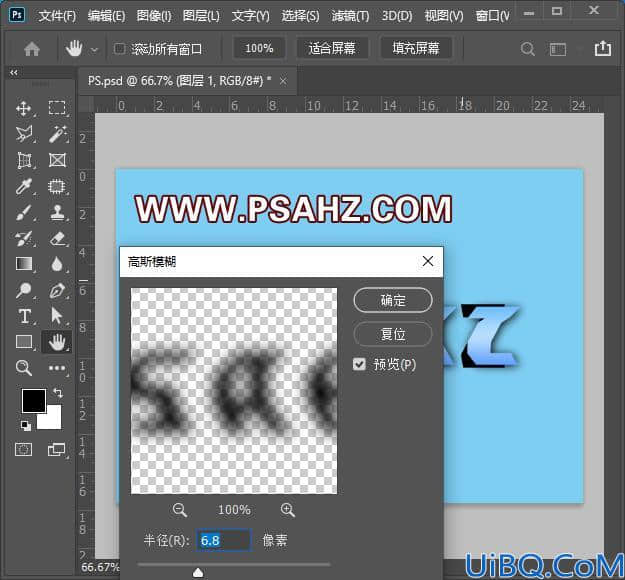Select the History Brush tool

pyautogui.click(x=24, y=239)
